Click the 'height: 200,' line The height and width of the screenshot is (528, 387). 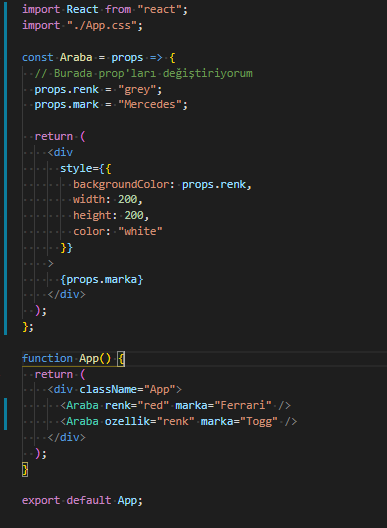click(x=111, y=215)
